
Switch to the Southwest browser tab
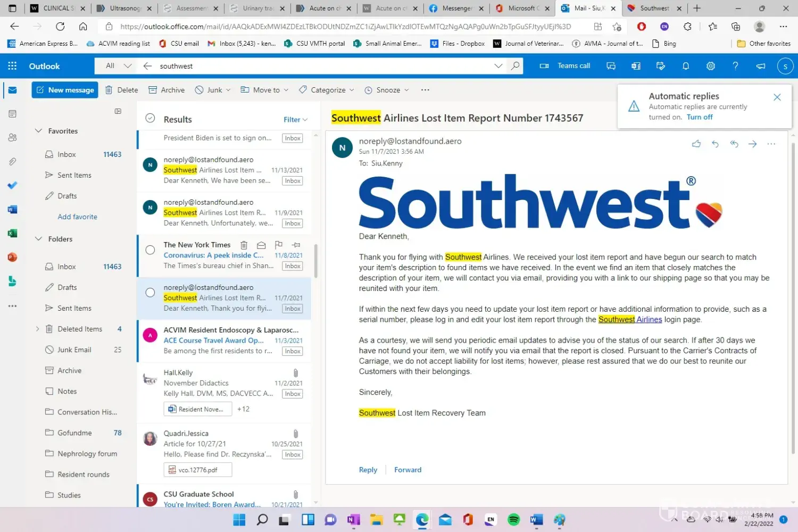tap(655, 9)
